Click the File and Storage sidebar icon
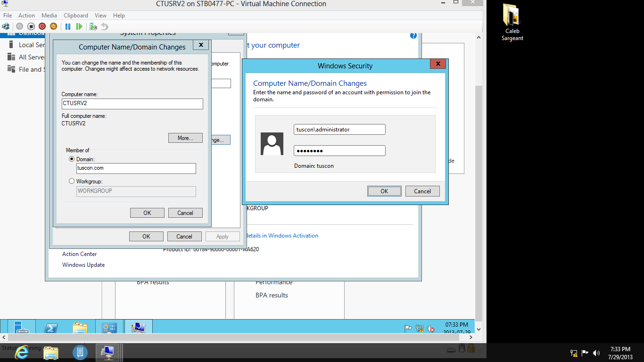644x362 pixels. click(11, 69)
